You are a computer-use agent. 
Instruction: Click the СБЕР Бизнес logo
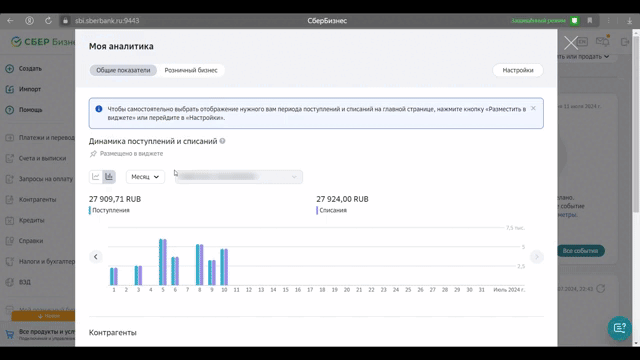click(43, 42)
